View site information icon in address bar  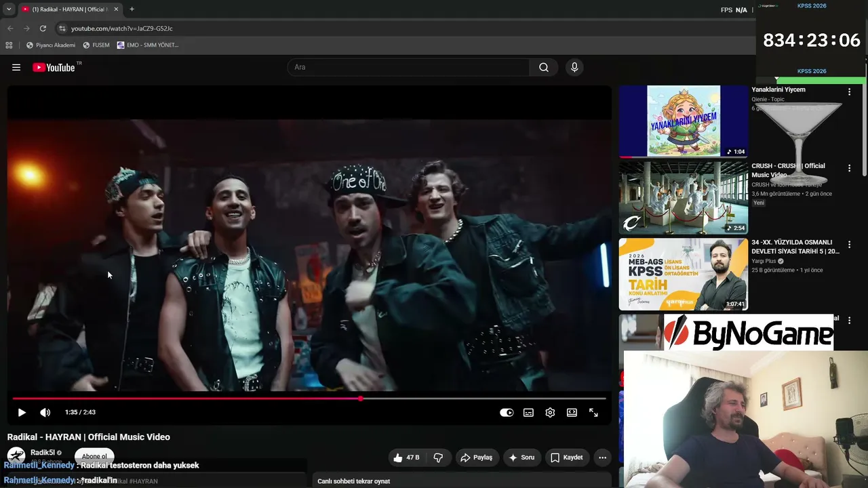62,28
